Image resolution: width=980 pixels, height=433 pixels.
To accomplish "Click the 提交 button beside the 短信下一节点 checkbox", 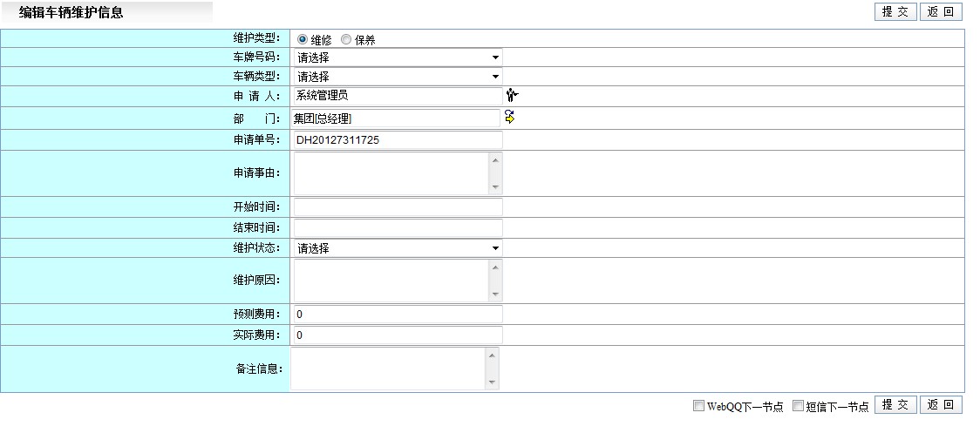I will (x=895, y=405).
